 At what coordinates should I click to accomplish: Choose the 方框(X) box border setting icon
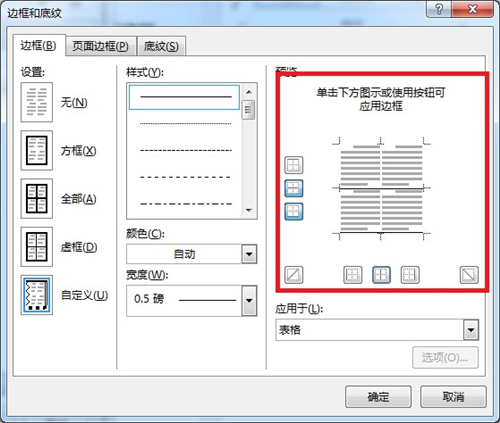tap(37, 150)
